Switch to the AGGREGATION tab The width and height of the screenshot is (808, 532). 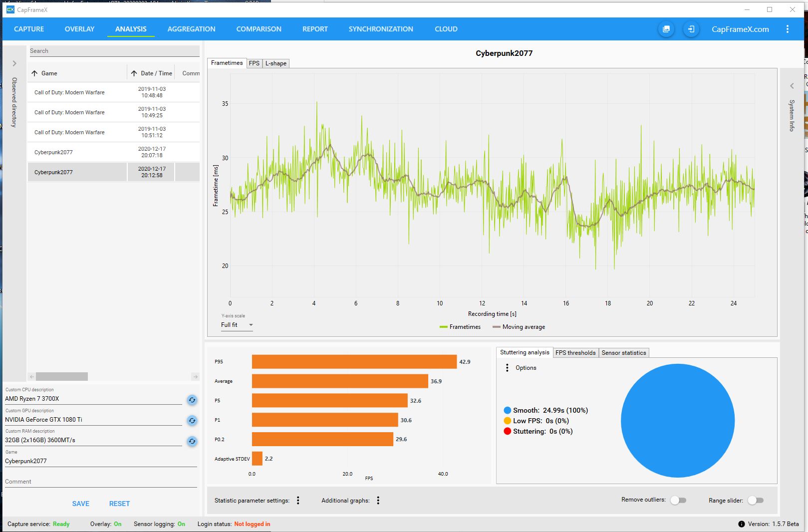click(192, 29)
